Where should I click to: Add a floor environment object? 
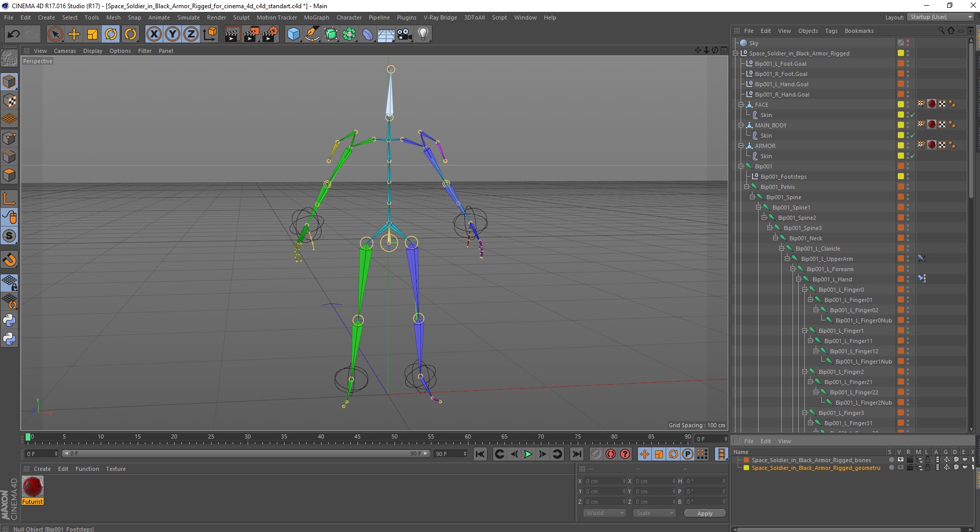tap(386, 34)
